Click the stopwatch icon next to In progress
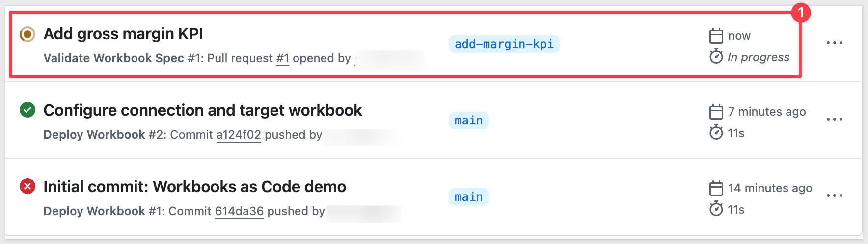Viewport: 868px width, 244px height. tap(716, 57)
